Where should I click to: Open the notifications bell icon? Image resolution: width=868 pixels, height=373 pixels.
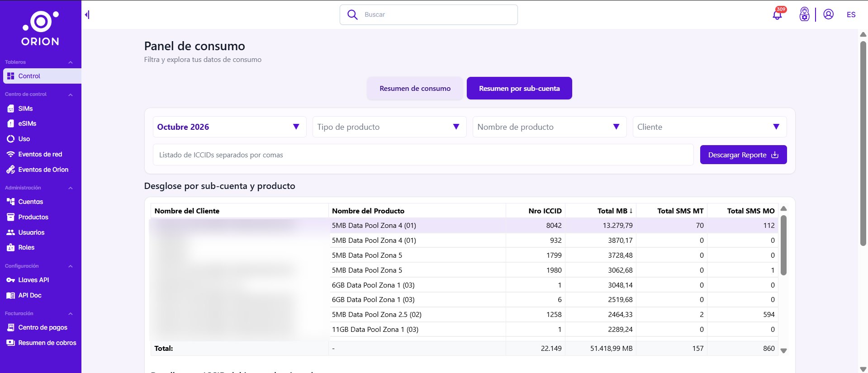pos(777,14)
